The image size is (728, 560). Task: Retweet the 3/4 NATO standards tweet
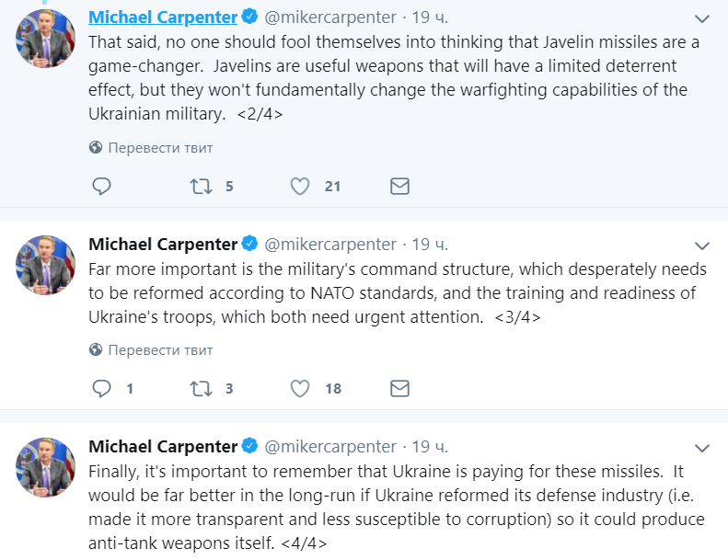(200, 389)
